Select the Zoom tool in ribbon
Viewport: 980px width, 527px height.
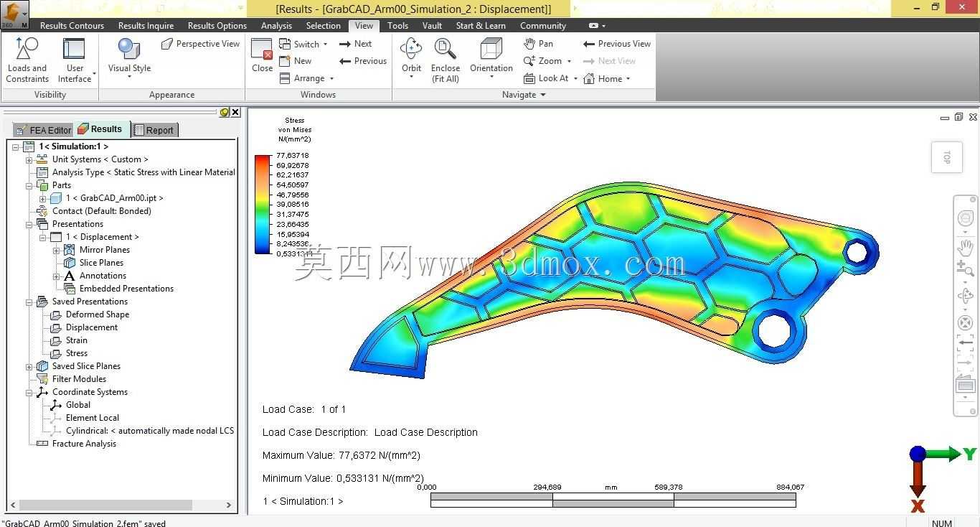(x=542, y=61)
